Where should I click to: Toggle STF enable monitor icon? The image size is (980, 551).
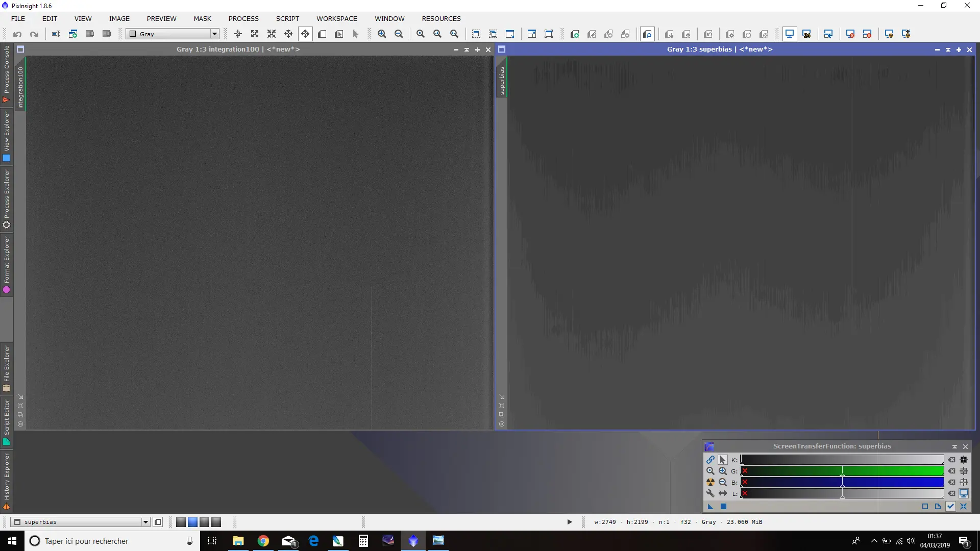coord(964,493)
